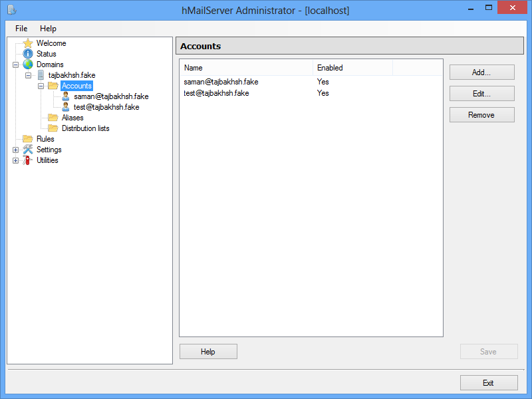
Task: Select the Distribution lists tree item
Action: (86, 128)
